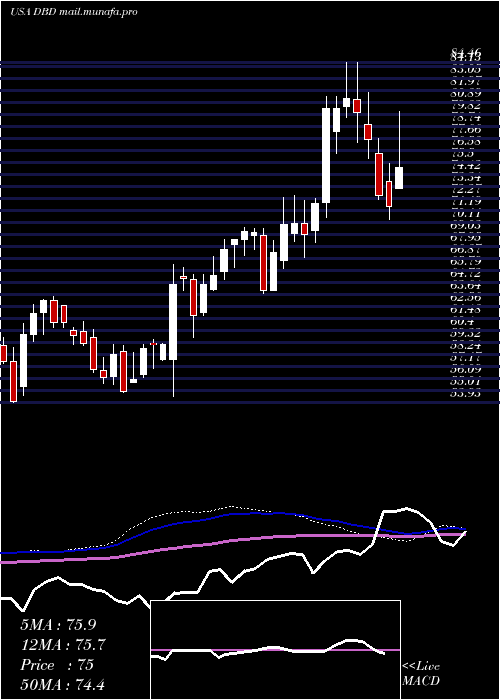
Task: Click the '<<Live MACD' label
Action: point(421,674)
